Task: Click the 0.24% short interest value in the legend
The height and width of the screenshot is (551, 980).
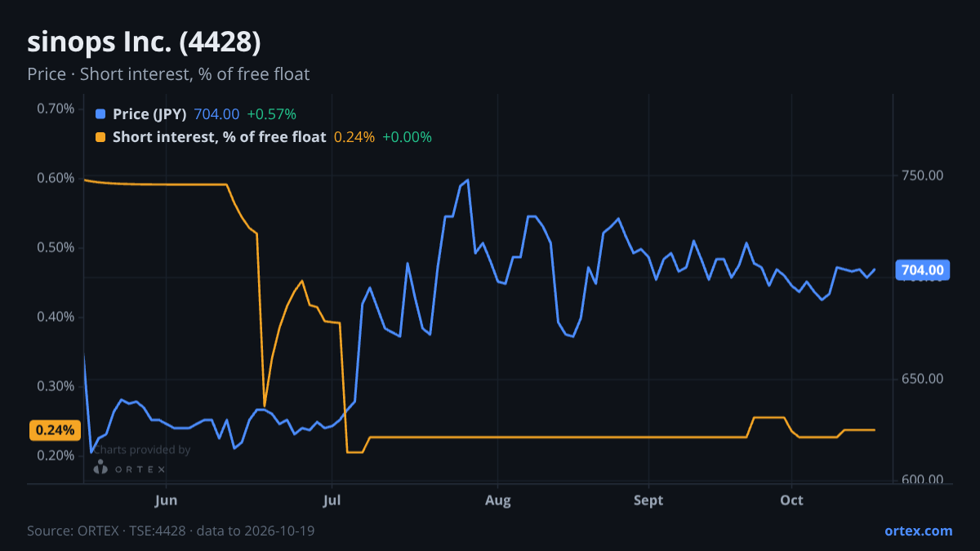Action: click(x=354, y=137)
